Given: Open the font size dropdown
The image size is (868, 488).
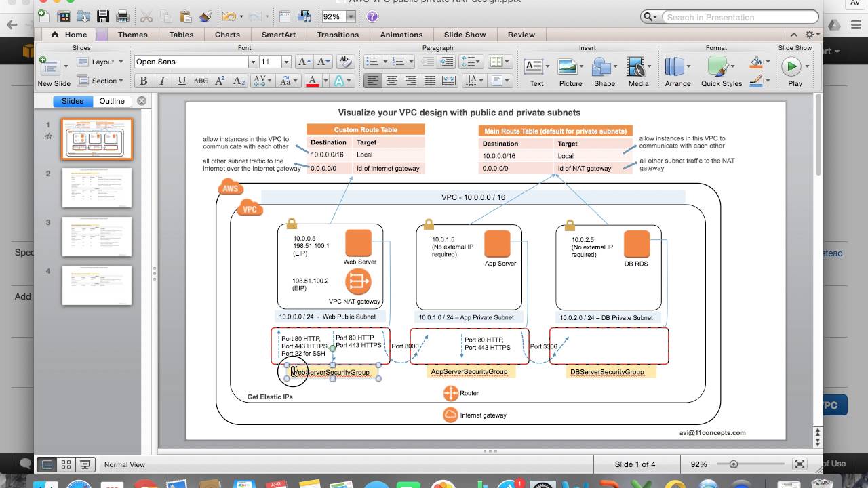Looking at the screenshot, I should (286, 62).
